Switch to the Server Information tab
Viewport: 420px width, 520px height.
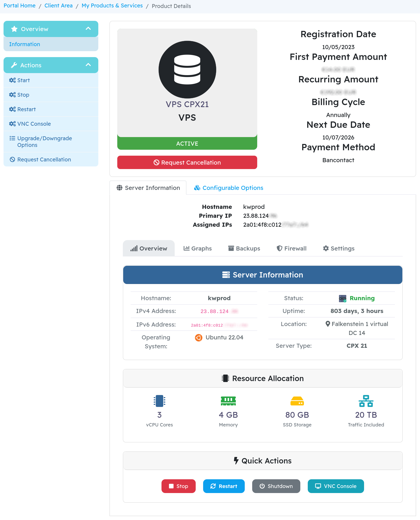click(148, 188)
